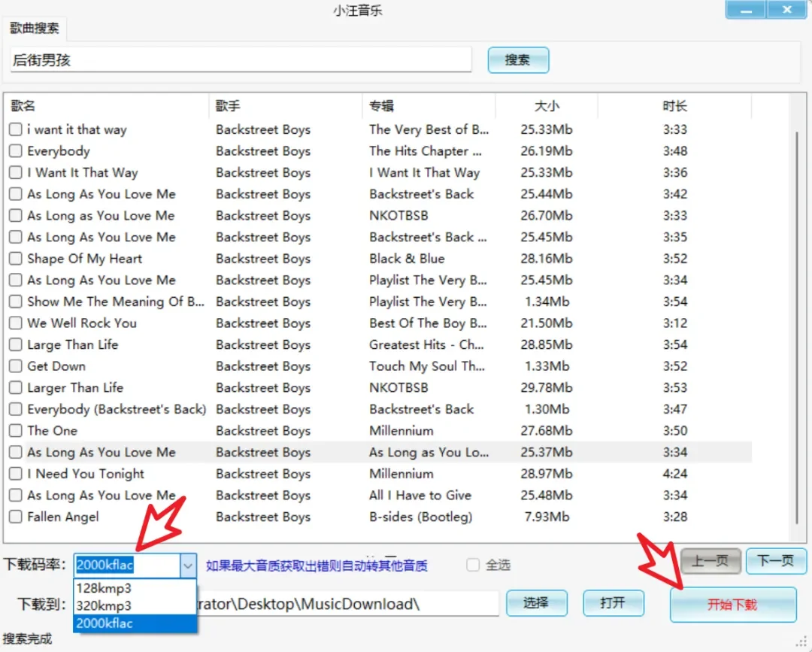Sort by 大小 column header
Image resolution: width=812 pixels, height=652 pixels.
tap(547, 106)
